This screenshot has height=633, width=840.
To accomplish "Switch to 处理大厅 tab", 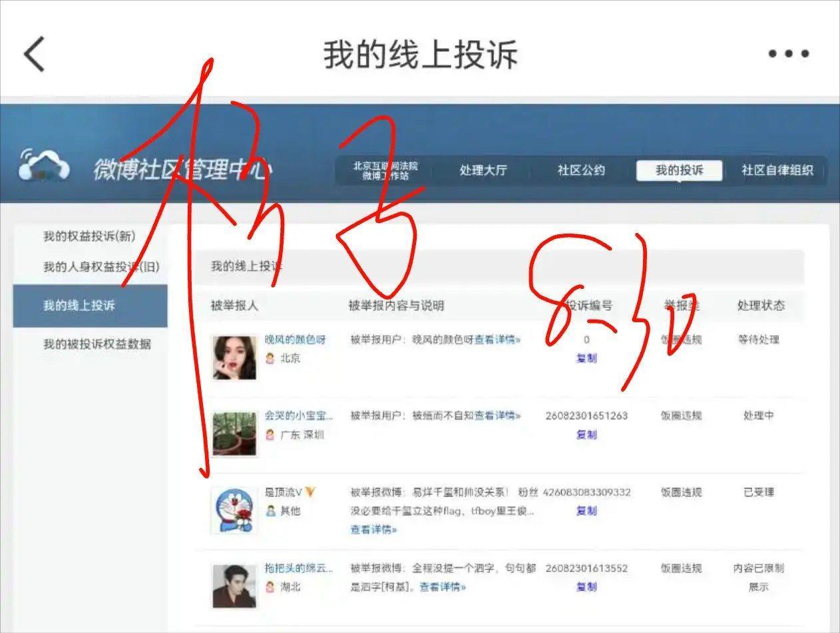I will pos(483,170).
